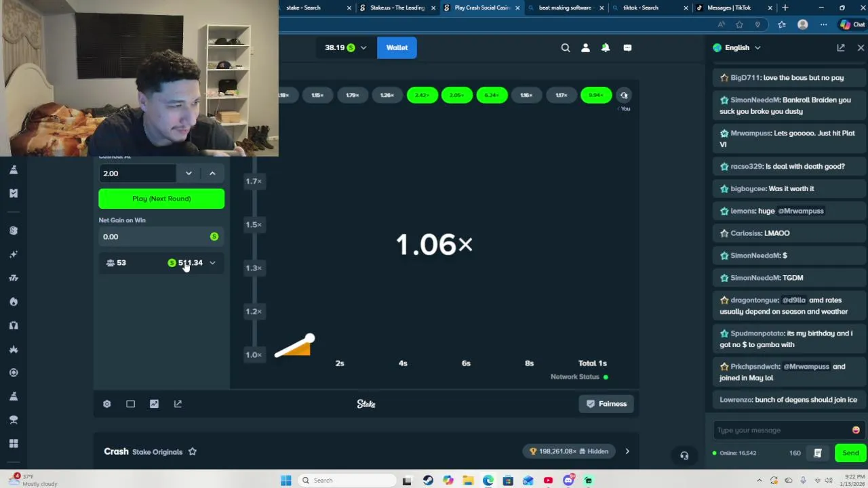The height and width of the screenshot is (488, 868).
Task: Open live stats chart icon
Action: tap(154, 404)
